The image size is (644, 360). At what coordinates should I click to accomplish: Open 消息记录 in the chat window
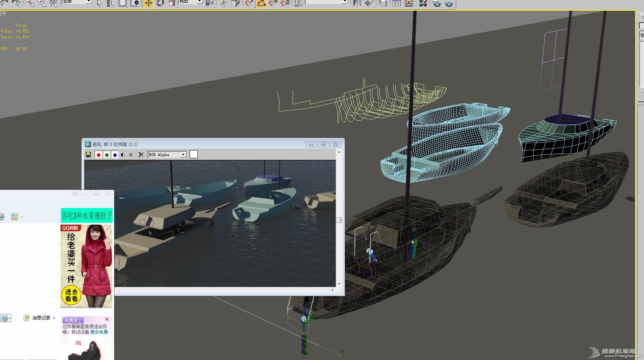37,318
